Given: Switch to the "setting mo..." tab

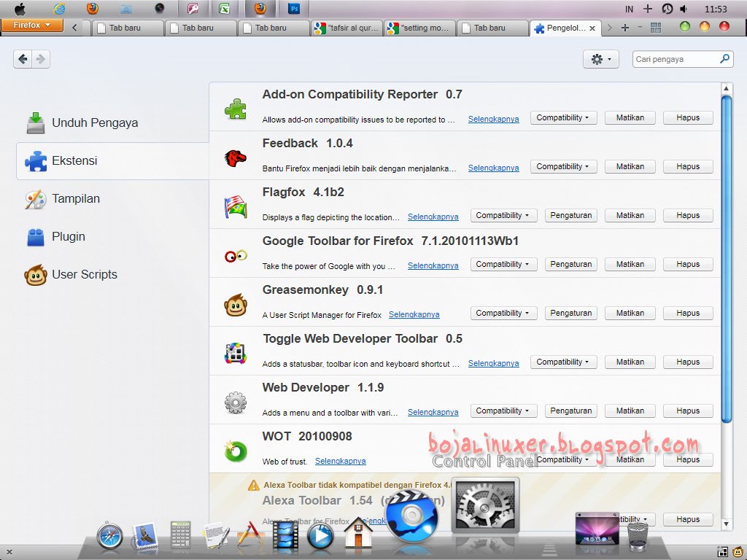Looking at the screenshot, I should coord(419,28).
